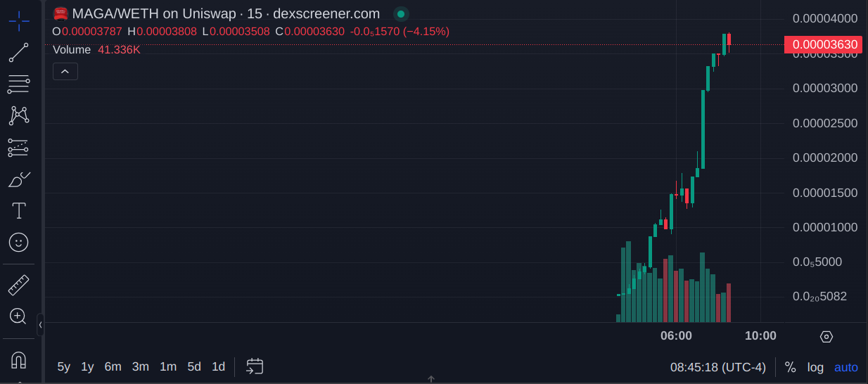
Task: Collapse the left drawing toolbar
Action: point(40,324)
